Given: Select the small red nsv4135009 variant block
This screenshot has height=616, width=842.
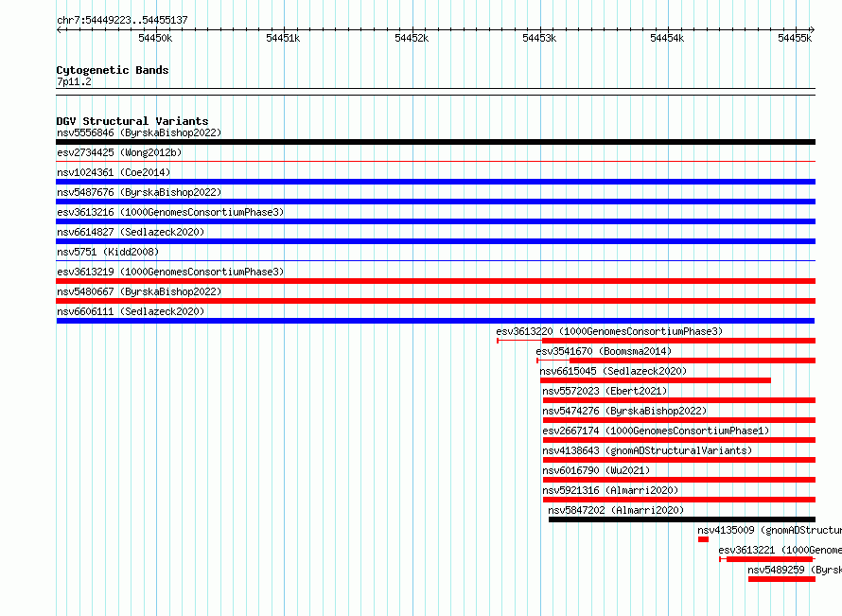Looking at the screenshot, I should pos(703,539).
